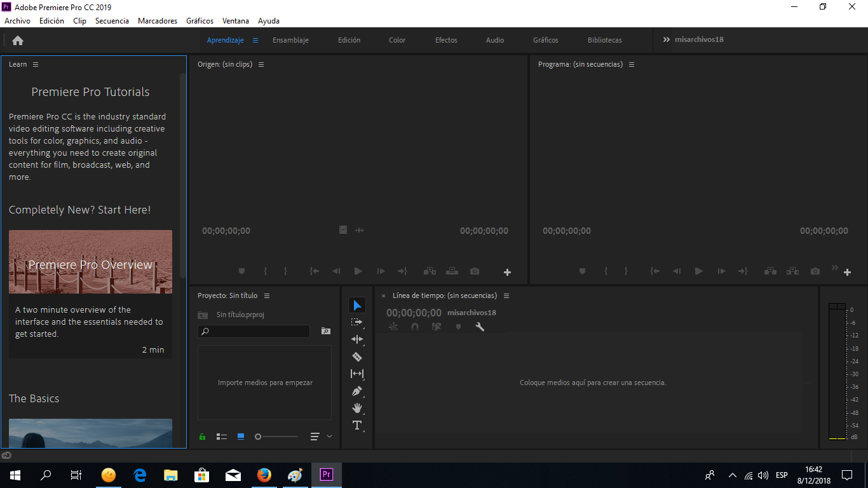Image resolution: width=868 pixels, height=488 pixels.
Task: Toggle Snap magnet in Timeline
Action: click(x=415, y=327)
